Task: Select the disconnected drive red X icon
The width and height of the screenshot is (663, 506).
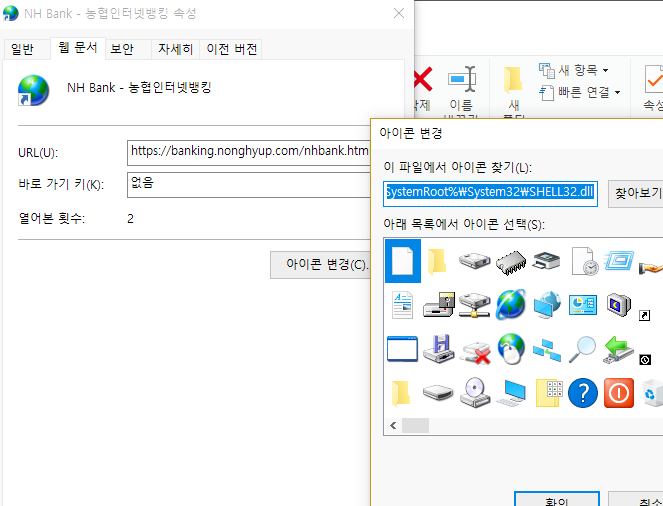Action: pos(475,353)
